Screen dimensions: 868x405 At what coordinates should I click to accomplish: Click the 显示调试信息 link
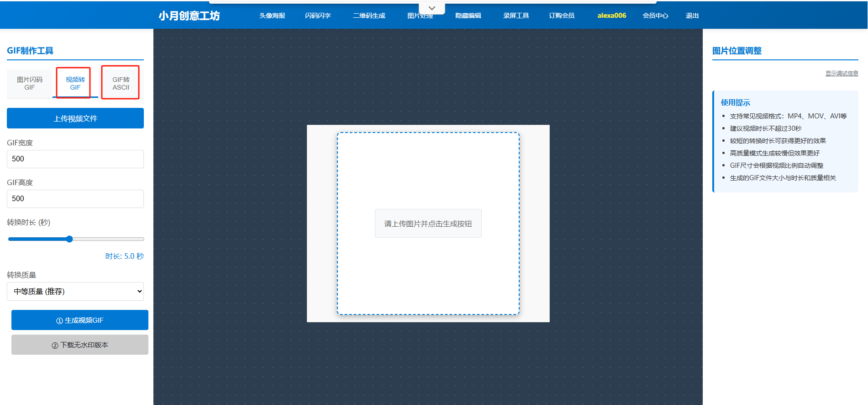[x=842, y=74]
